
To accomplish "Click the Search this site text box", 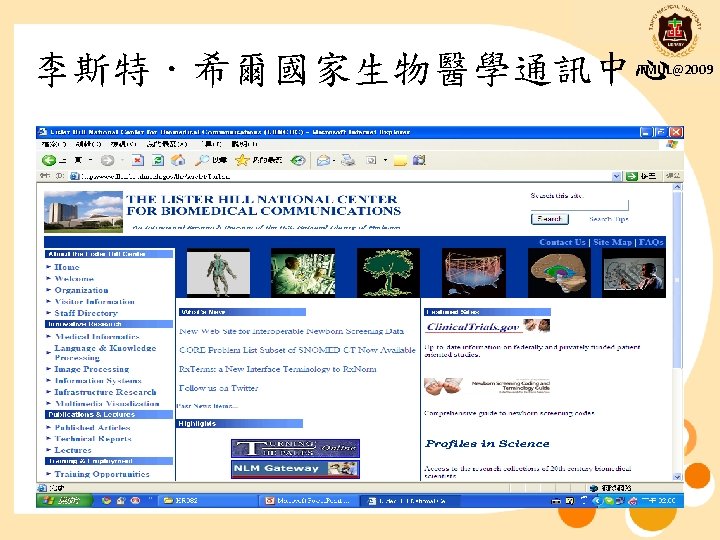I will click(x=579, y=205).
